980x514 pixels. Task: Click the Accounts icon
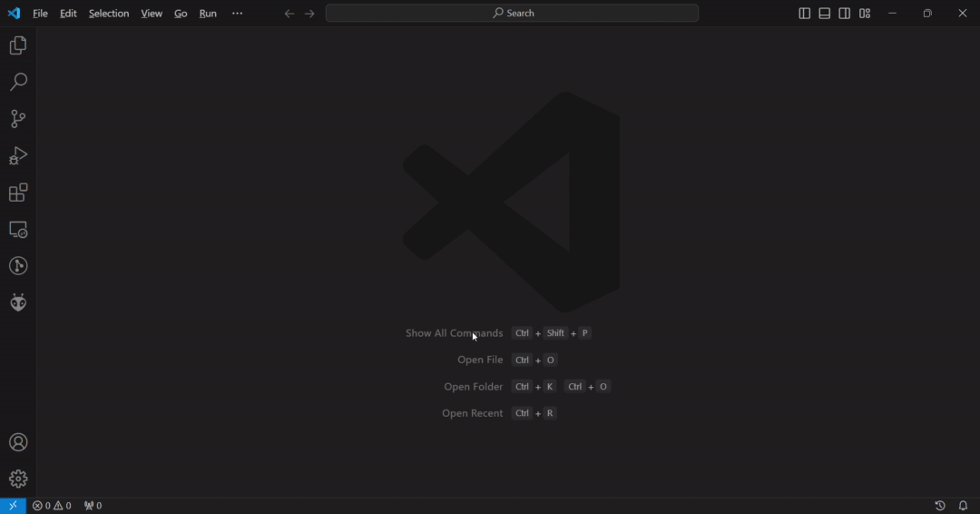(x=18, y=442)
